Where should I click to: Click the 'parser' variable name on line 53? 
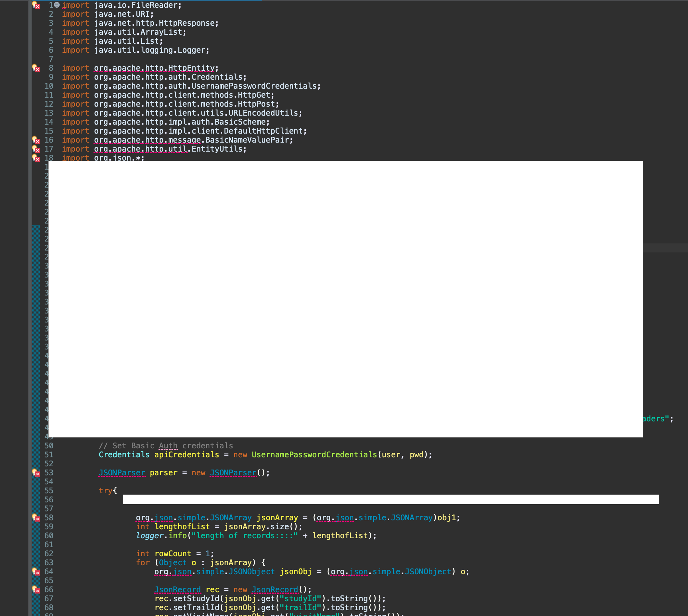tap(163, 472)
